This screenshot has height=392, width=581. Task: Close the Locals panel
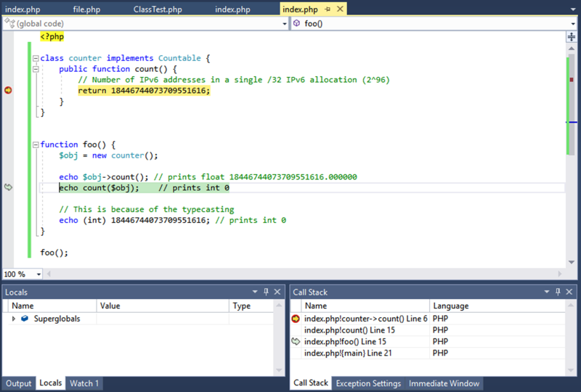(x=277, y=292)
